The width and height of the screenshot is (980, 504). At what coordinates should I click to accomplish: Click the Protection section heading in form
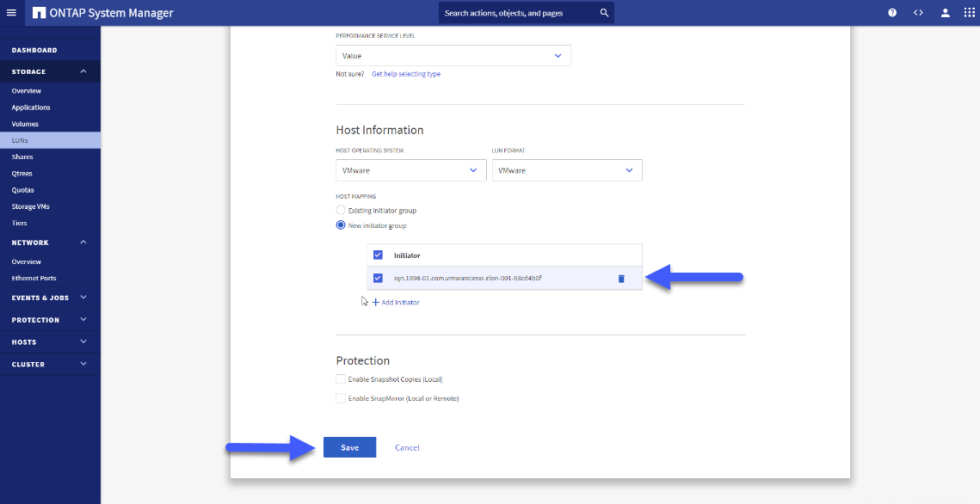[362, 360]
